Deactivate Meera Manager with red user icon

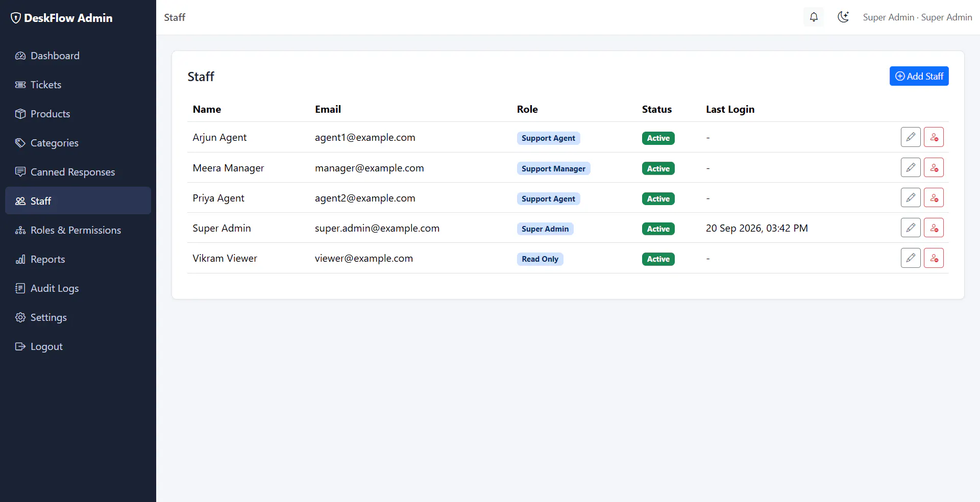(934, 167)
